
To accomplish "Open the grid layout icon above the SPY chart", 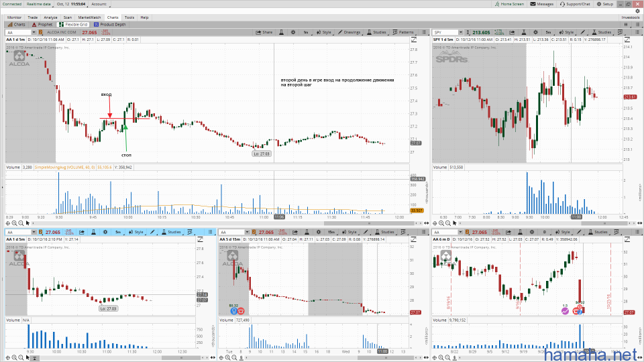I will [627, 25].
